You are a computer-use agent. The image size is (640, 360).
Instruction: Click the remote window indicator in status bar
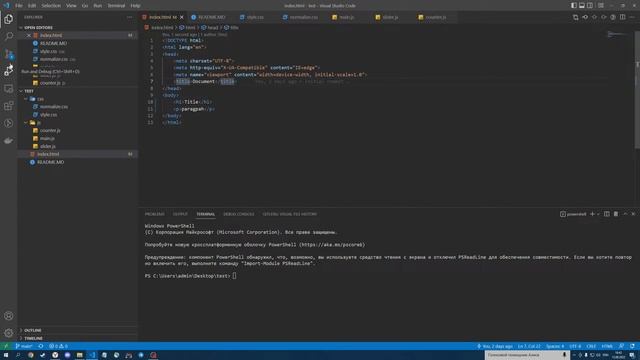pyautogui.click(x=6, y=346)
